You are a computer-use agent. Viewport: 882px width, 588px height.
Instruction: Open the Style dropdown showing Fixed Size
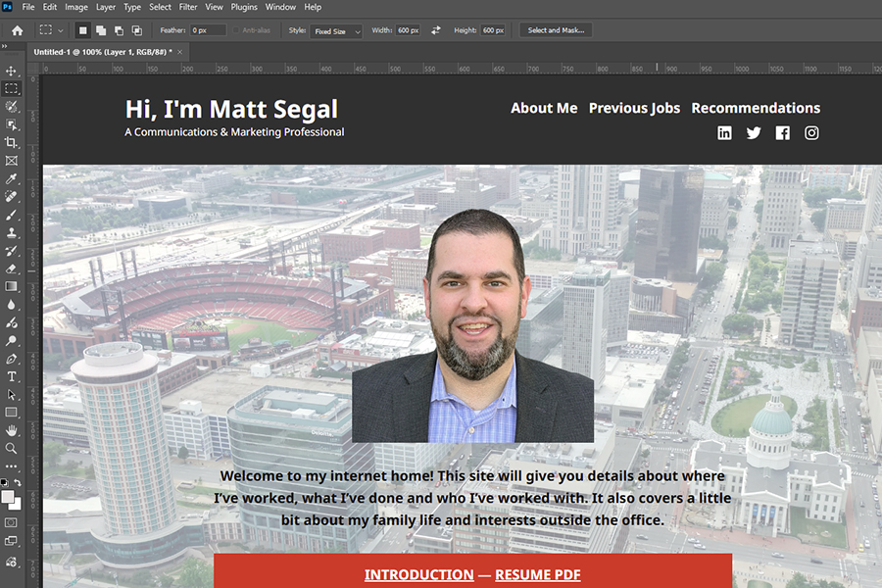point(337,31)
